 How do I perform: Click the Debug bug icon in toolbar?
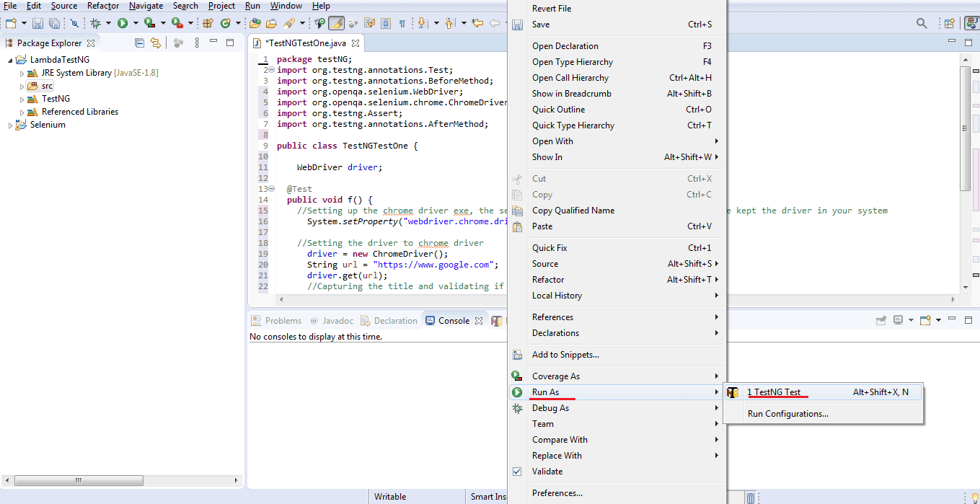click(x=95, y=23)
